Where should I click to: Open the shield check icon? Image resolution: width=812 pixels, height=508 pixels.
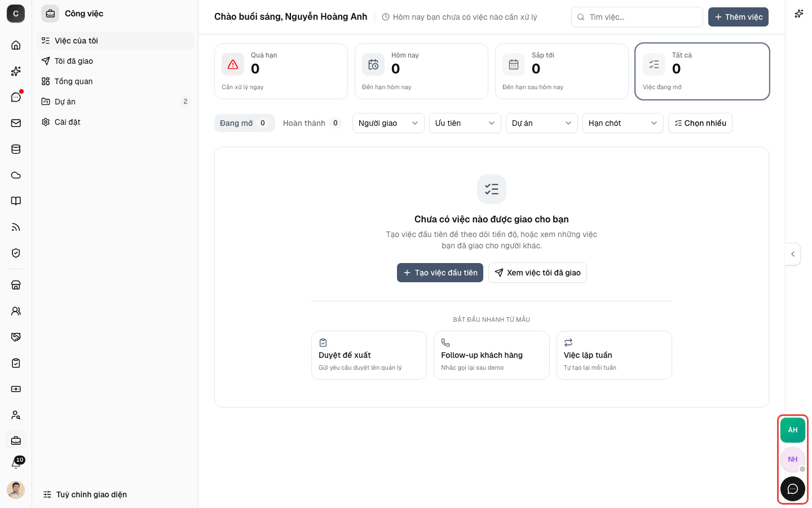(x=16, y=253)
